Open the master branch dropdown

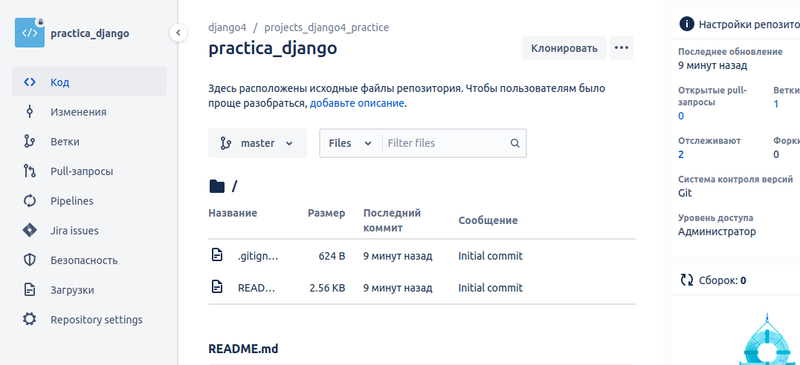[x=257, y=143]
